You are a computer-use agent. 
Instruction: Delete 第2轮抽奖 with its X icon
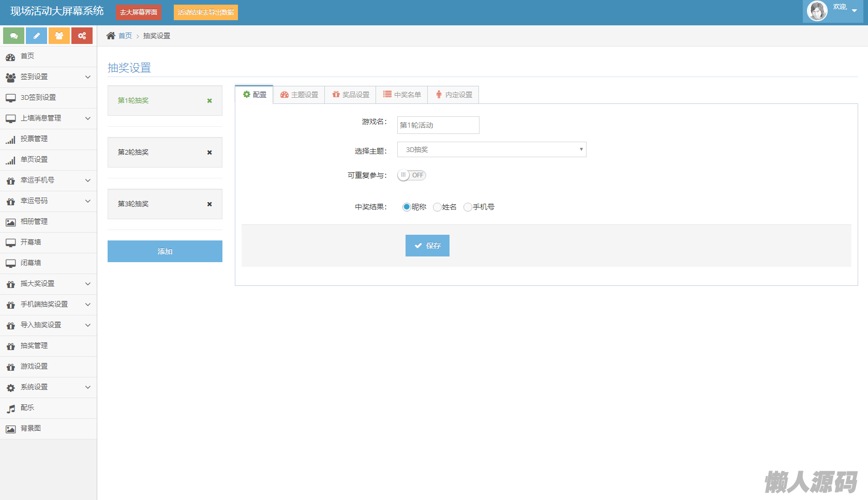209,153
